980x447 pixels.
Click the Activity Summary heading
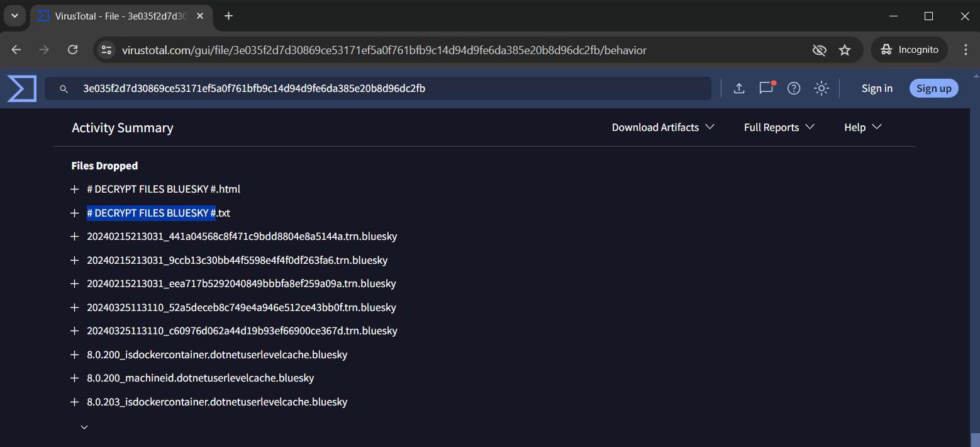(x=123, y=128)
